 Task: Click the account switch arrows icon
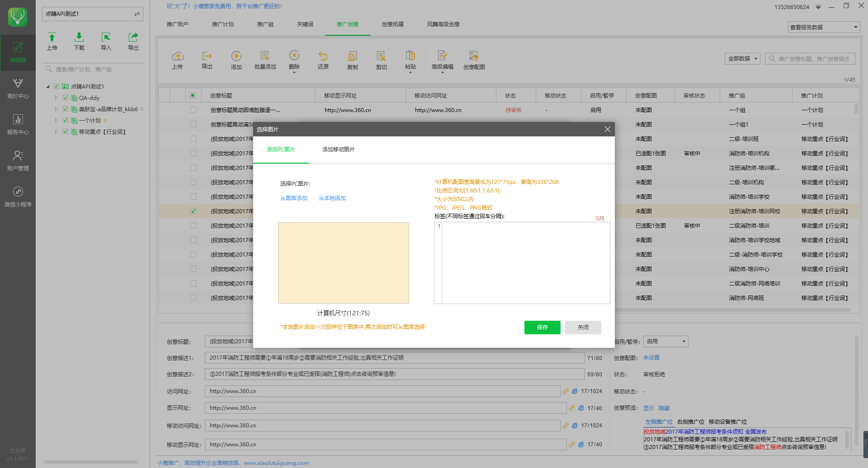pos(137,14)
